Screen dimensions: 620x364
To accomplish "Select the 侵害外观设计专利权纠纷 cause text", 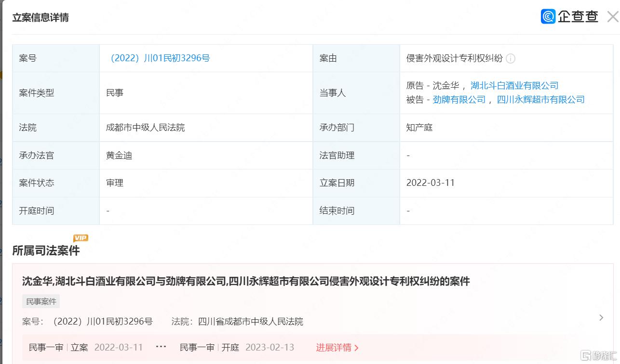I will click(x=455, y=58).
